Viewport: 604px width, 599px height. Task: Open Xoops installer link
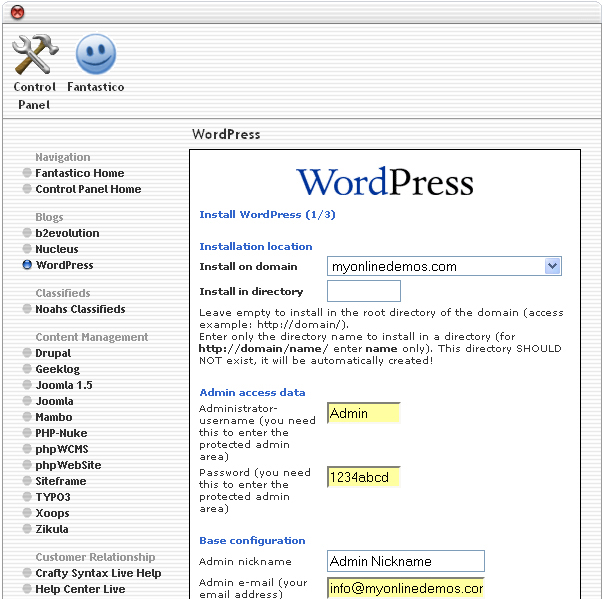pos(52,513)
